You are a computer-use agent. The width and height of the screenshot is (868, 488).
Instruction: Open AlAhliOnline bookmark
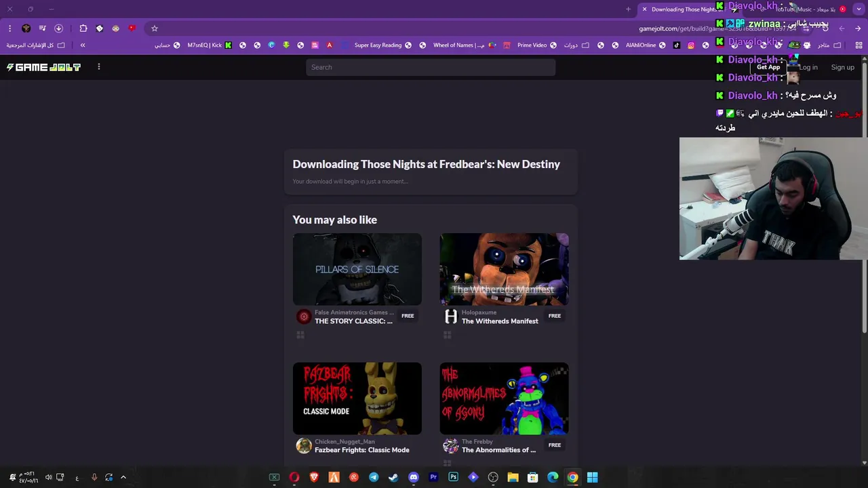point(646,45)
